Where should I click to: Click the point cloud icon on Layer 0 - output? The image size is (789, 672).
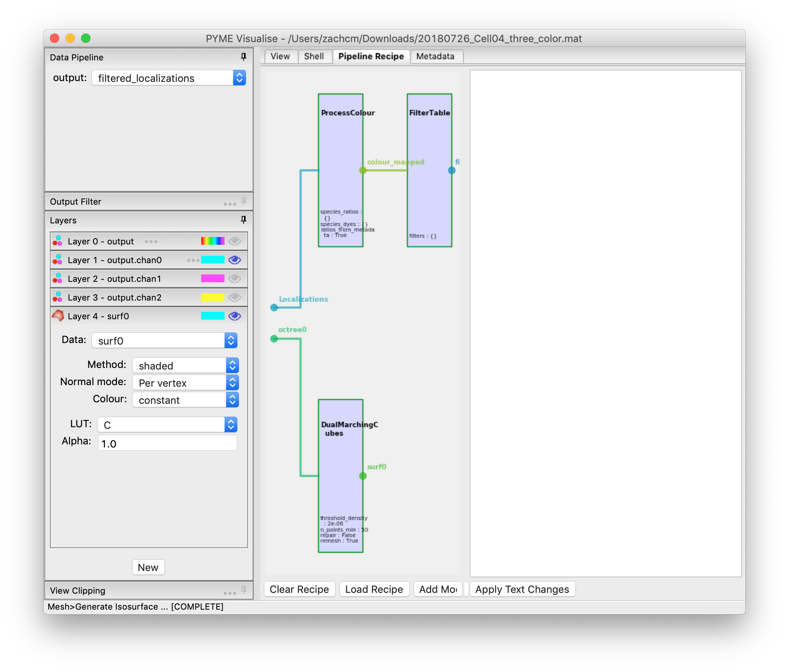[58, 241]
